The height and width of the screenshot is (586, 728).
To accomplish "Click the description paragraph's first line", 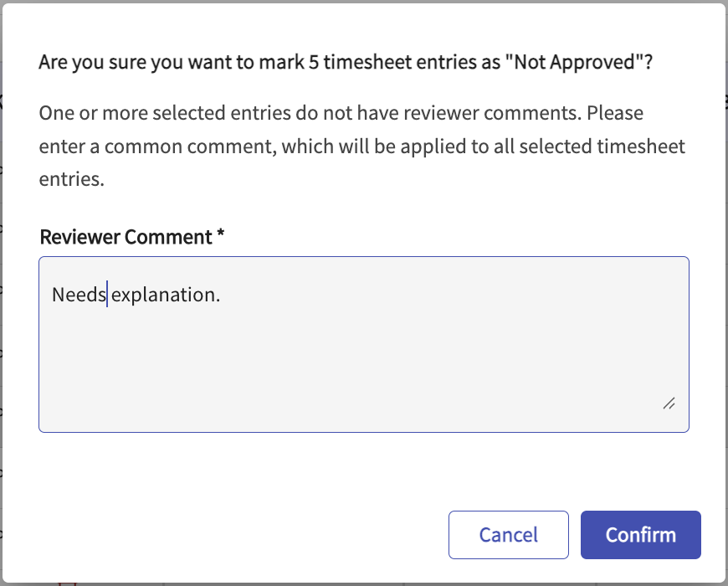I will pos(341,113).
